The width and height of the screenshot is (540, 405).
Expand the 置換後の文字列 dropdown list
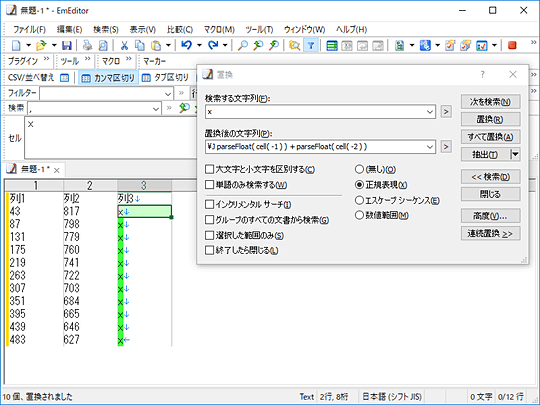430,147
